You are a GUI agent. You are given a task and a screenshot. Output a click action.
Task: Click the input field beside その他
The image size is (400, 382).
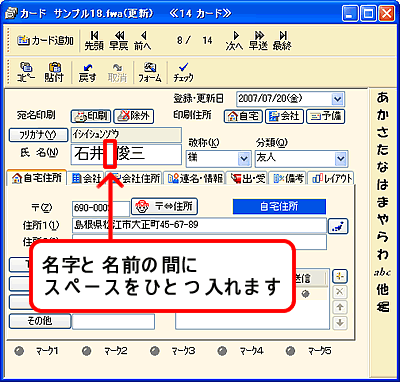[113, 322]
